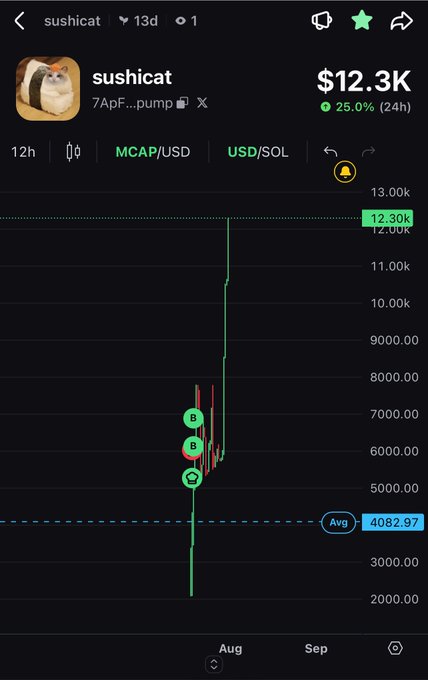Click the 12.30k current price tag

pyautogui.click(x=388, y=218)
